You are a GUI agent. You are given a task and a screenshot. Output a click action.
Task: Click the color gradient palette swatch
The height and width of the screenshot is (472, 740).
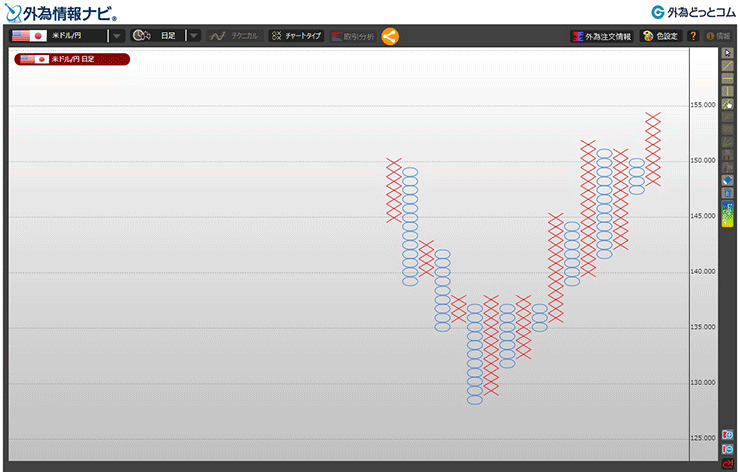pyautogui.click(x=728, y=213)
